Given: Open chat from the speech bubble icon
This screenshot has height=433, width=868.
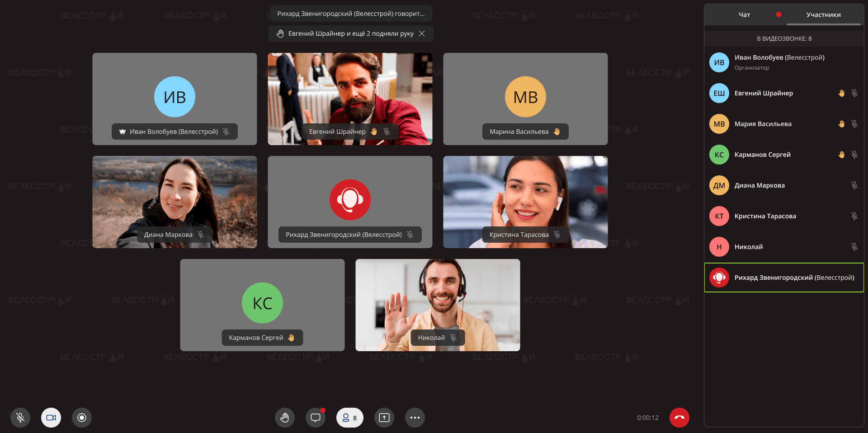Looking at the screenshot, I should (x=316, y=418).
